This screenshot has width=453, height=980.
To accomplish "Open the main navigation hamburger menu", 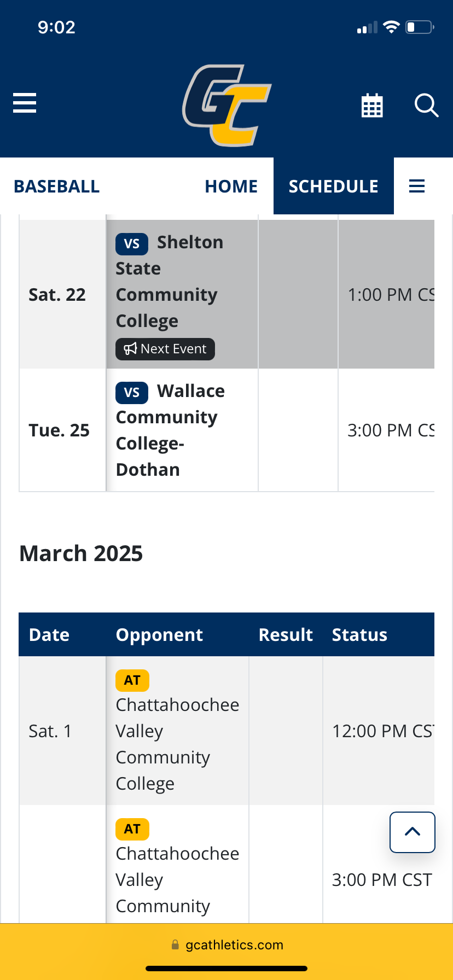I will (x=24, y=103).
